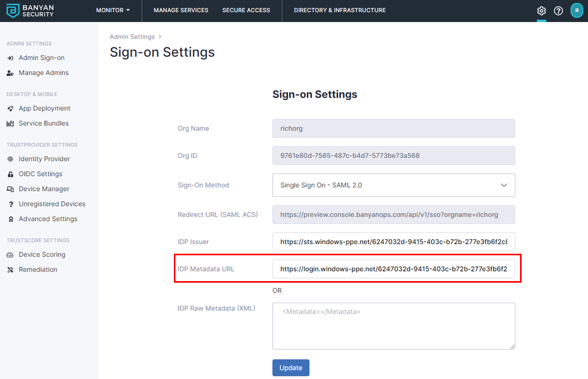588x379 pixels.
Task: Click the OIDC Settings lock icon
Action: (x=10, y=174)
